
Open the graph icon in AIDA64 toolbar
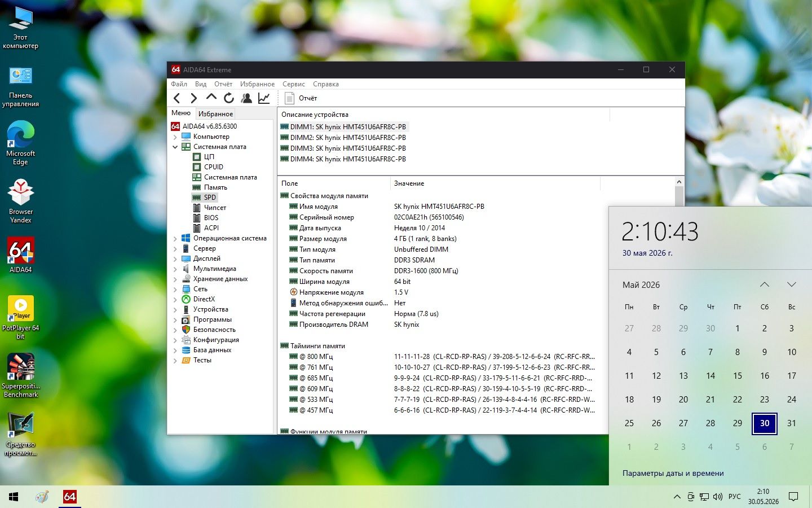click(x=264, y=98)
